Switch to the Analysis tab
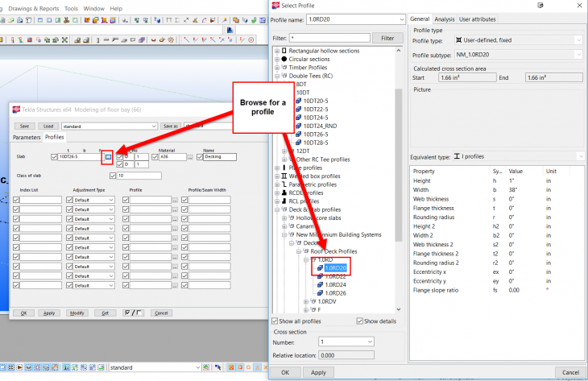The width and height of the screenshot is (588, 381). click(445, 19)
